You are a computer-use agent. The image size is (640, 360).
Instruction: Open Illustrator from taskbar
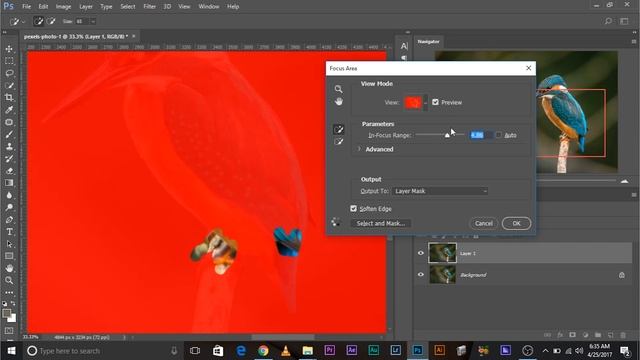[440, 351]
